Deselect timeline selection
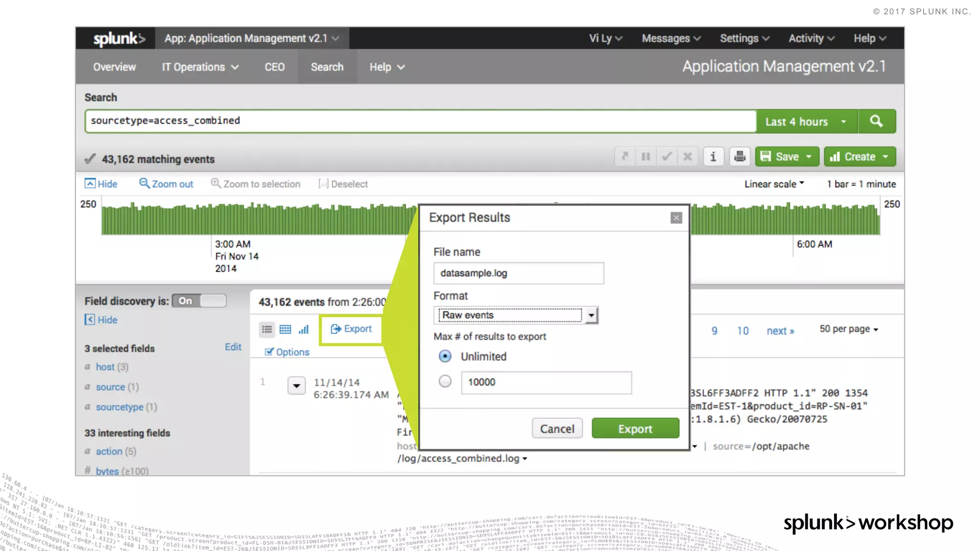 coord(343,184)
